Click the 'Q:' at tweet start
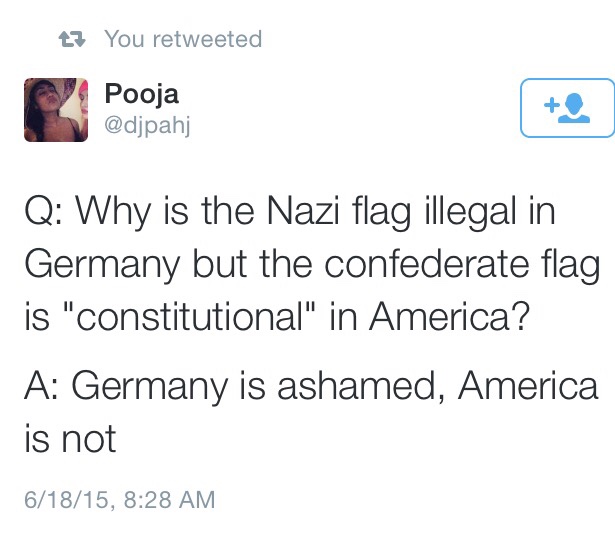615x539 pixels. (x=43, y=211)
